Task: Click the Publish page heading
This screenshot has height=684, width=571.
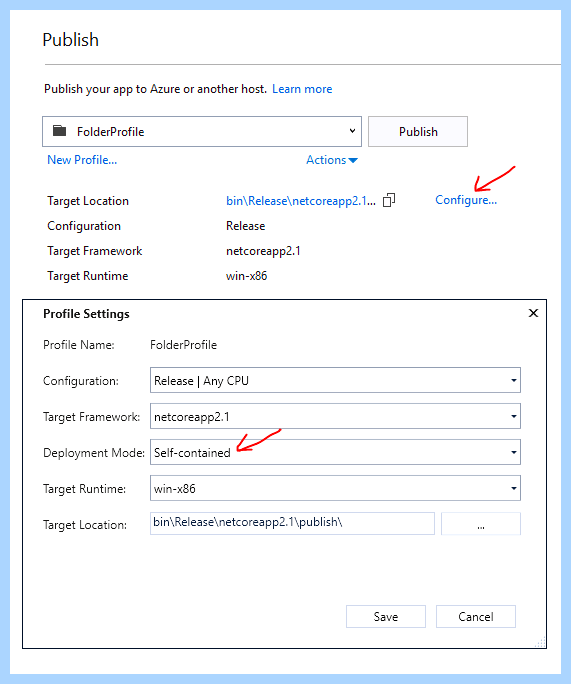Action: click(x=71, y=40)
